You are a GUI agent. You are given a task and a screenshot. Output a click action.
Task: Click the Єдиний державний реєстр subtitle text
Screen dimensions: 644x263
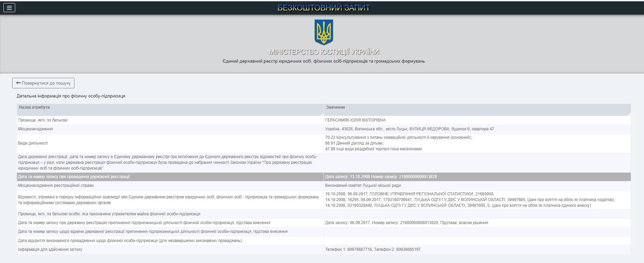click(324, 61)
